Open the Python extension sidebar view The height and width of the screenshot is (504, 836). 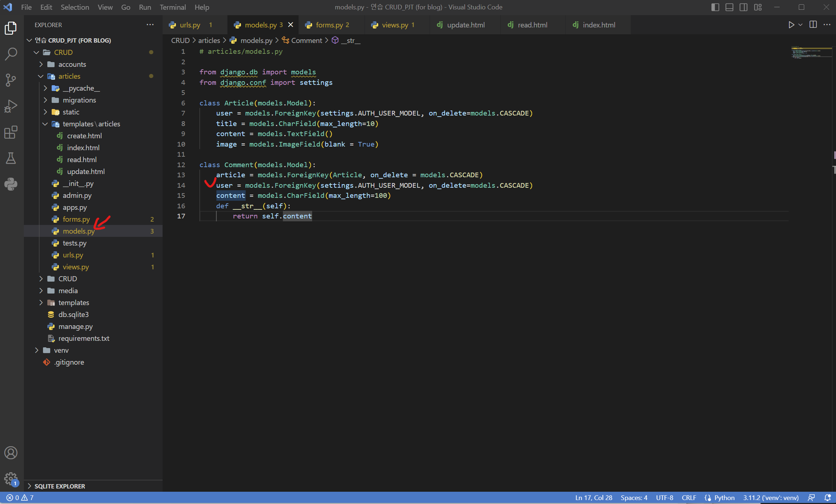[x=11, y=184]
